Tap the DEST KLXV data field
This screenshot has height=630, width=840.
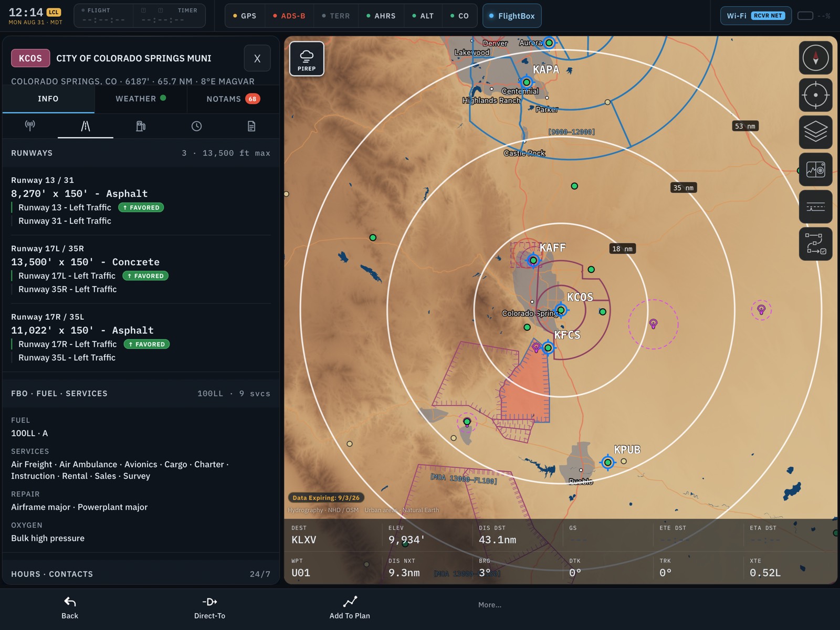pyautogui.click(x=333, y=535)
